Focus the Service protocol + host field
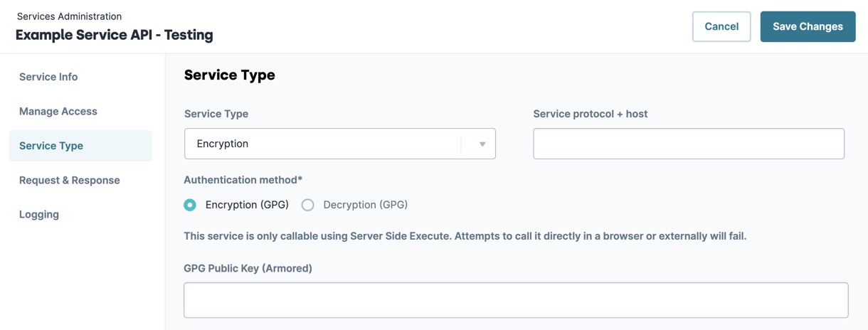The height and width of the screenshot is (330, 868). coord(689,144)
